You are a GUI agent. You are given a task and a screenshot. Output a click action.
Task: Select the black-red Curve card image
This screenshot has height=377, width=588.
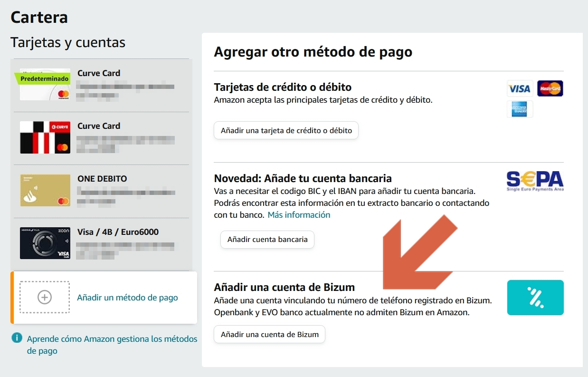45,137
